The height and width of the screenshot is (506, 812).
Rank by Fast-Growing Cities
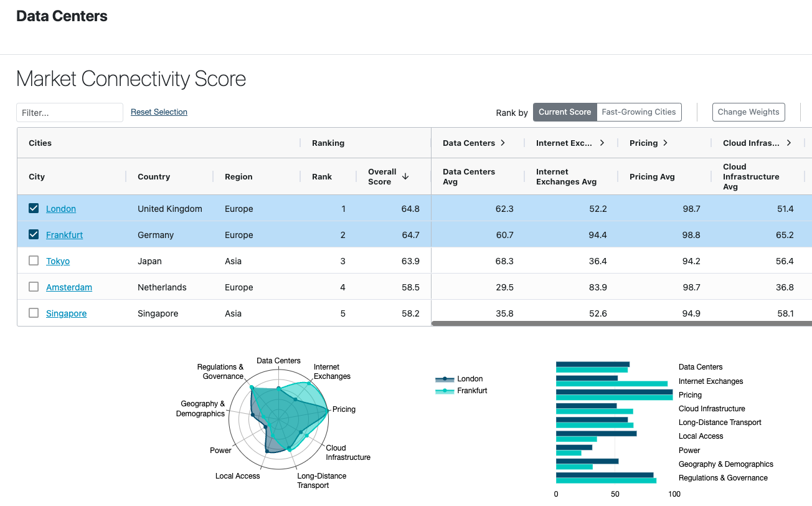(x=639, y=112)
